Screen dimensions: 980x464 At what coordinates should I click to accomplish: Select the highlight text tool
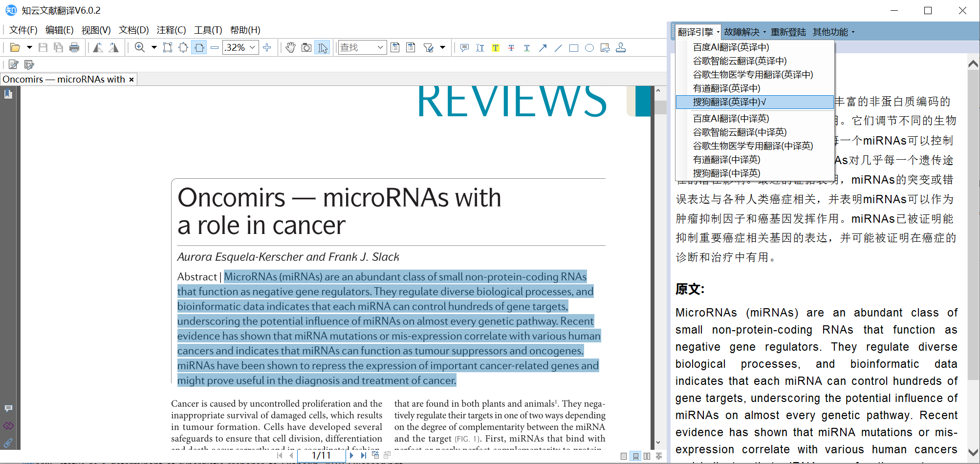(x=496, y=47)
